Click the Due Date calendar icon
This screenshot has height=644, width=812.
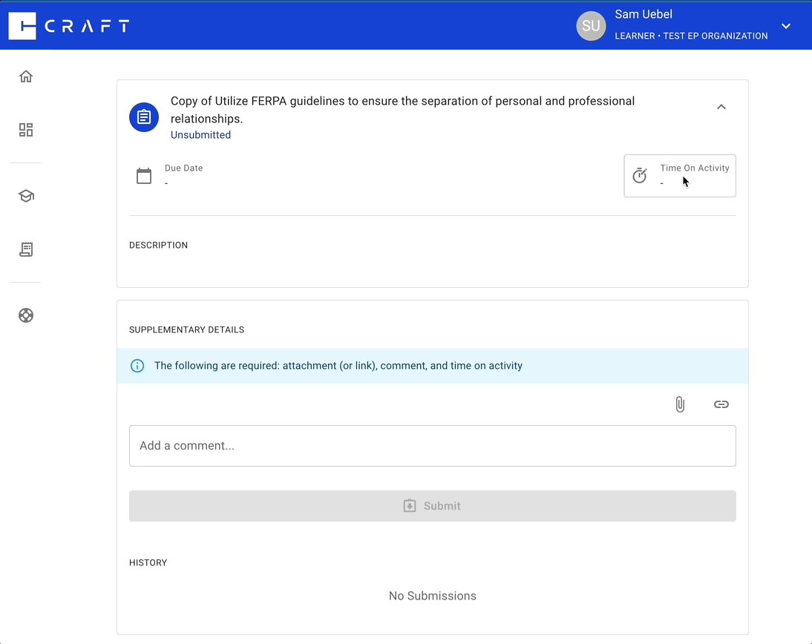(144, 175)
